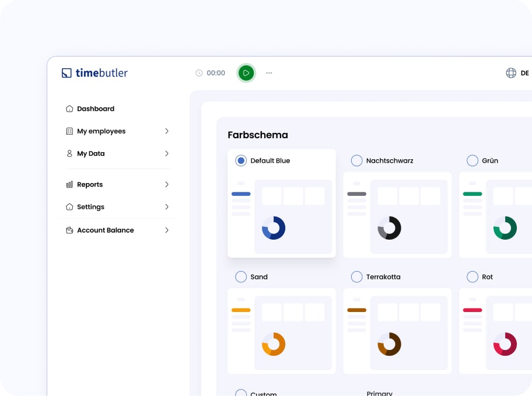This screenshot has height=396, width=532.
Task: Click the Terrakotta theme preview thumbnail
Action: point(397,331)
